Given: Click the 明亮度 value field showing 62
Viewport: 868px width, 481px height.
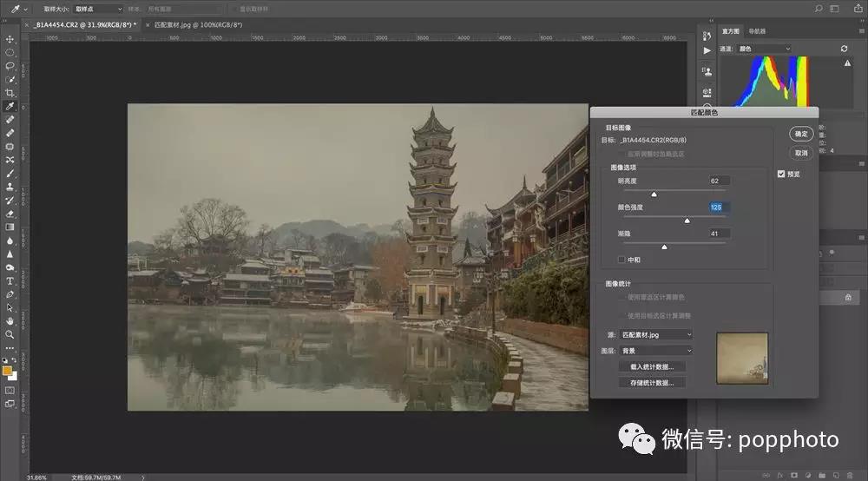Looking at the screenshot, I should (x=719, y=181).
